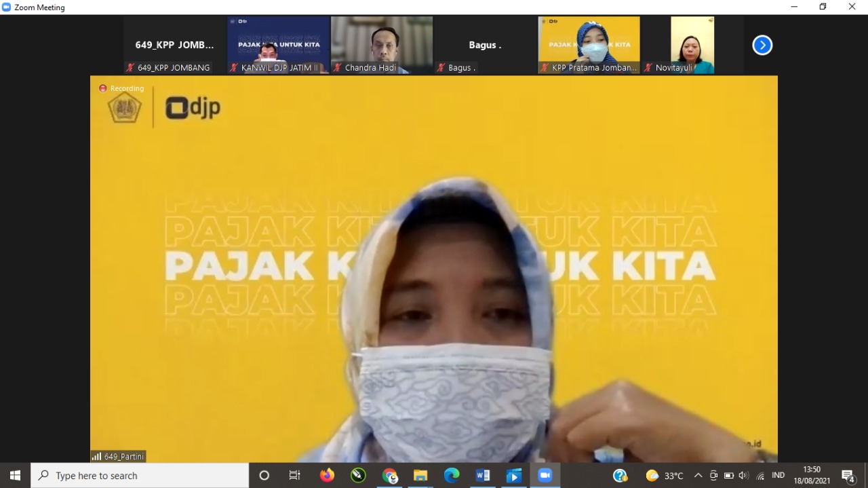This screenshot has width=868, height=488.
Task: Open Wi-Fi network settings in tray
Action: 760,476
